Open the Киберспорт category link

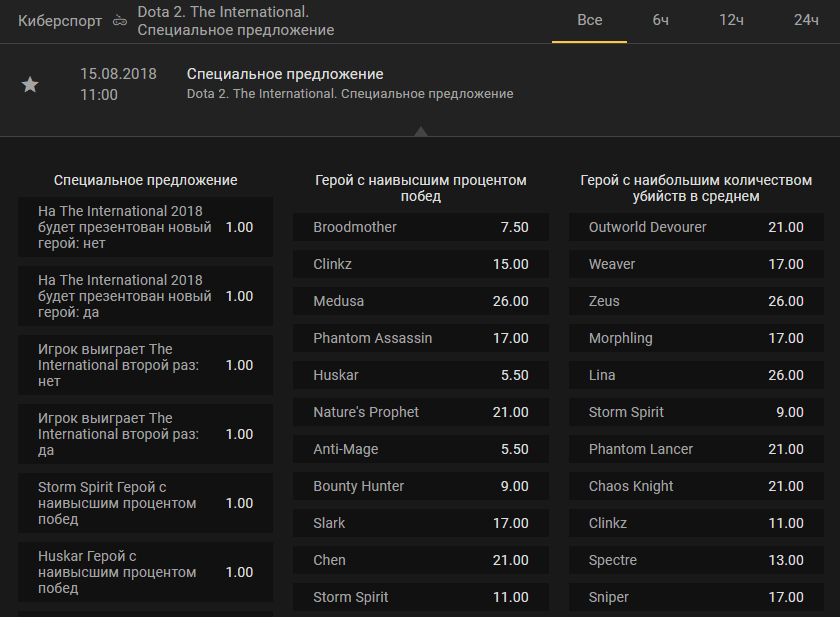[60, 21]
